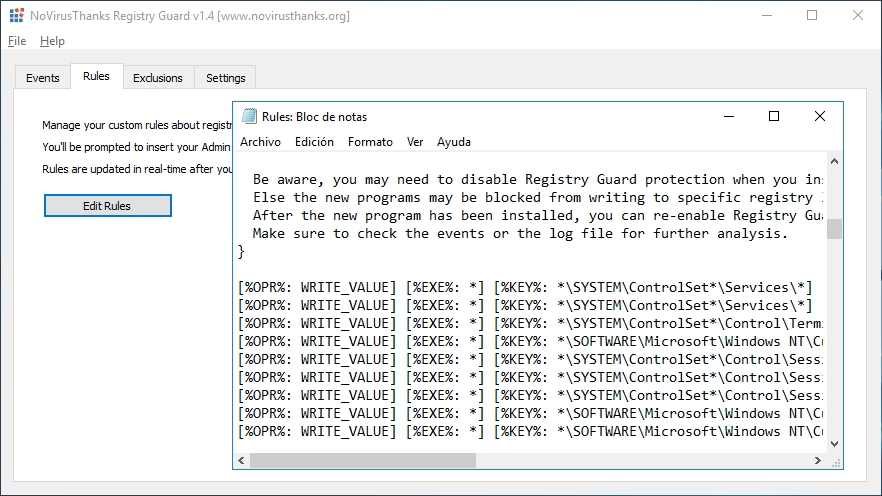Click the vertical scrollbar up arrow in Notepad

point(835,161)
